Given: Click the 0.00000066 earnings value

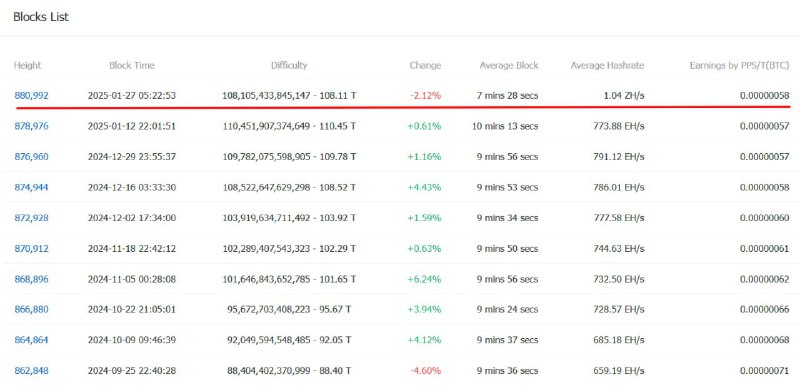Looking at the screenshot, I should (765, 310).
